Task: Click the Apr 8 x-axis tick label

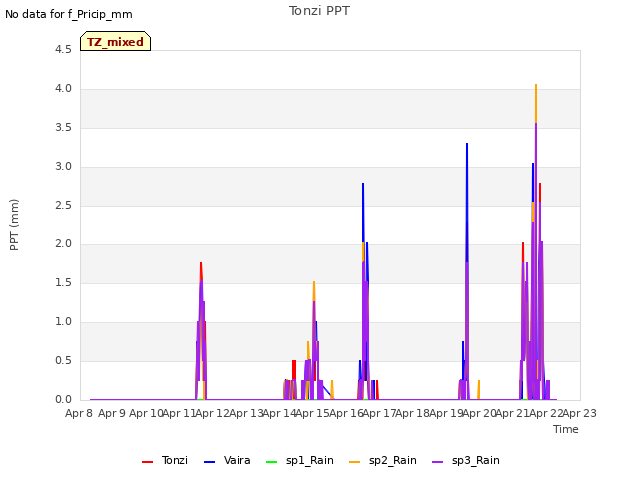Action: pos(79,413)
